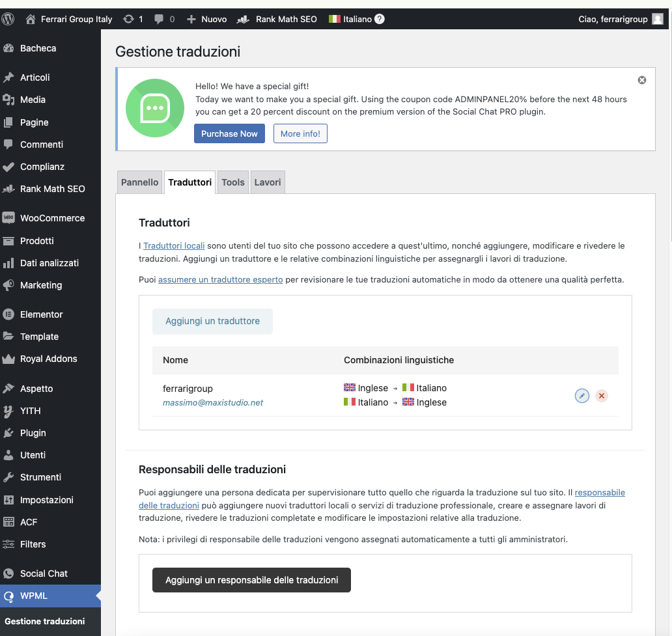Open Prodotti icon in sidebar
The width and height of the screenshot is (672, 636).
click(8, 241)
